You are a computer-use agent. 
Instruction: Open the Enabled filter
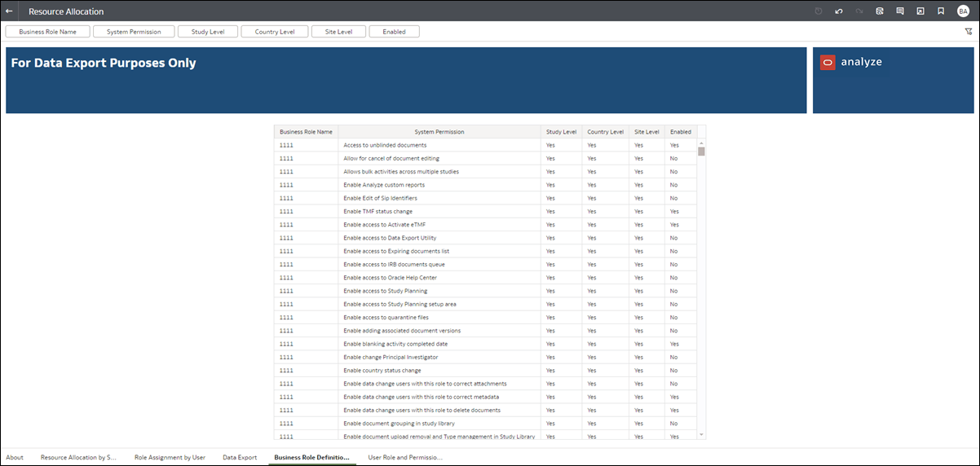tap(394, 32)
